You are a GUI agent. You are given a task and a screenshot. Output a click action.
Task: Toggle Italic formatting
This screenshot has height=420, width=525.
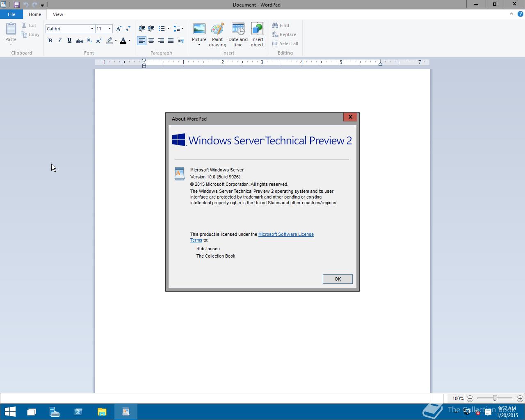(59, 41)
